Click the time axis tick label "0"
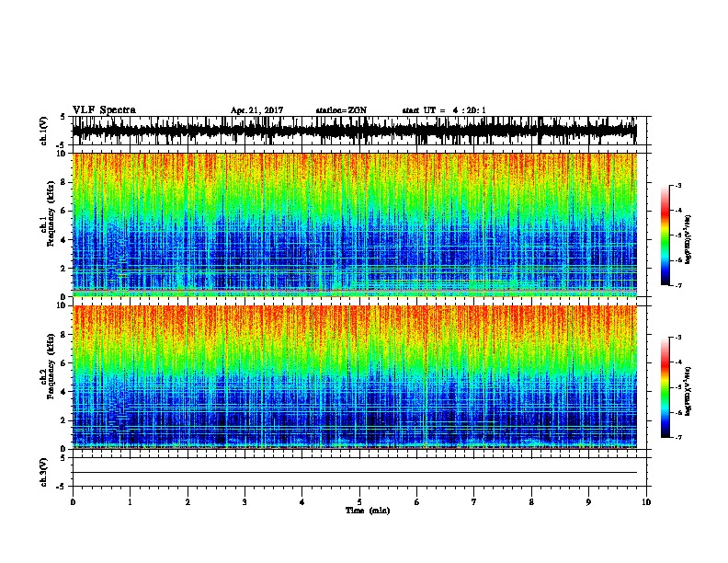This screenshot has height=563, width=728. click(73, 501)
